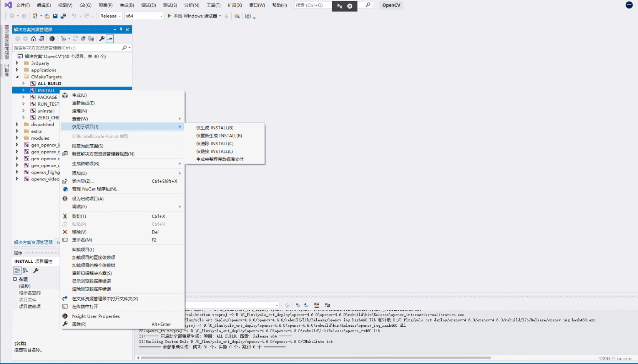The height and width of the screenshot is (364, 638).
Task: Toggle the Preview Selected Items button
Action: click(110, 38)
